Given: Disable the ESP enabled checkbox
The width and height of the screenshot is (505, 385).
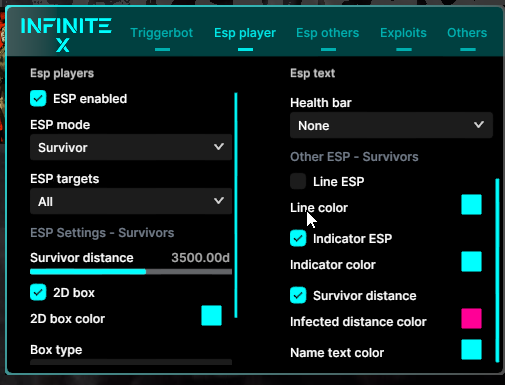Looking at the screenshot, I should point(38,99).
